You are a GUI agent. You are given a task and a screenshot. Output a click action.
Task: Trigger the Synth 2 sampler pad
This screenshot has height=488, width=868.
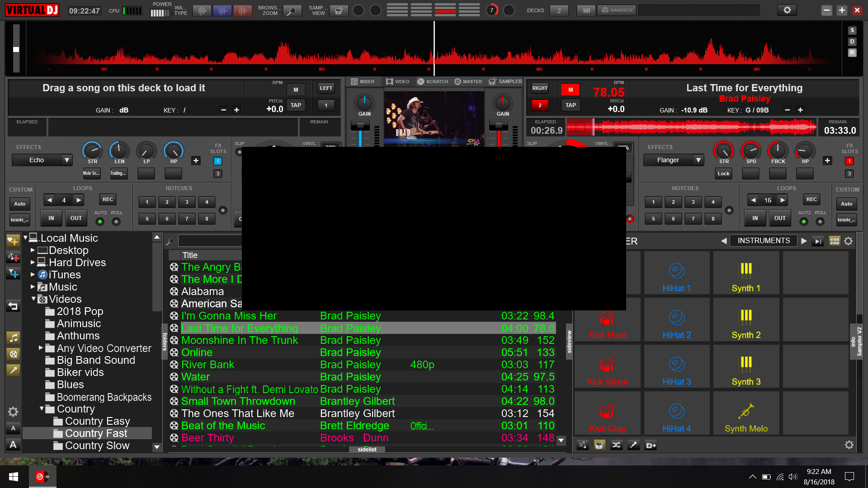click(746, 319)
